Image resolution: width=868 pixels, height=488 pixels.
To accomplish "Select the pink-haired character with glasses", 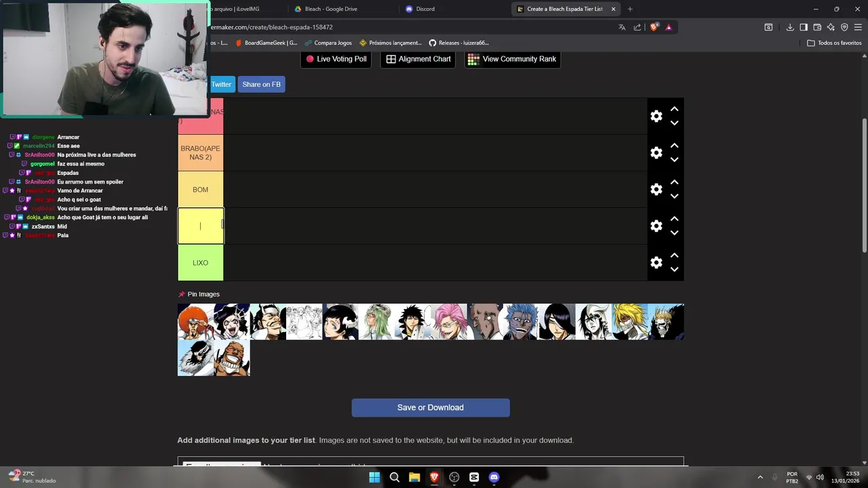I will coord(448,322).
